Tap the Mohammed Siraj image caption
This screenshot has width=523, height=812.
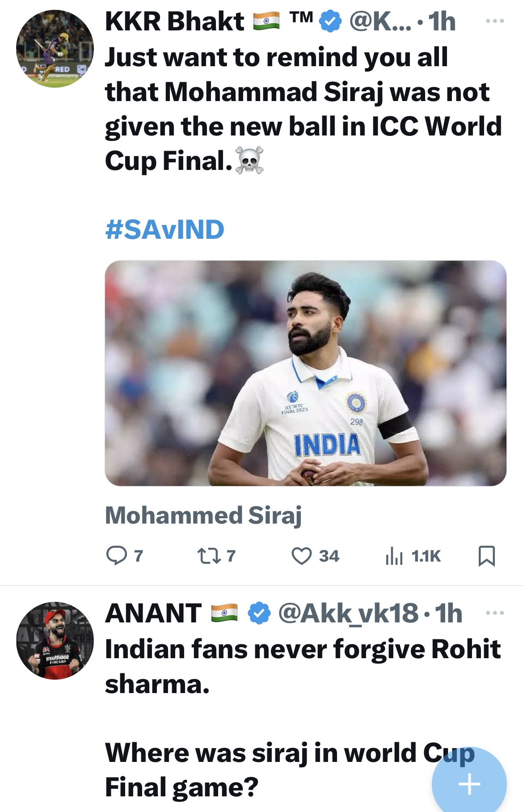(x=203, y=515)
